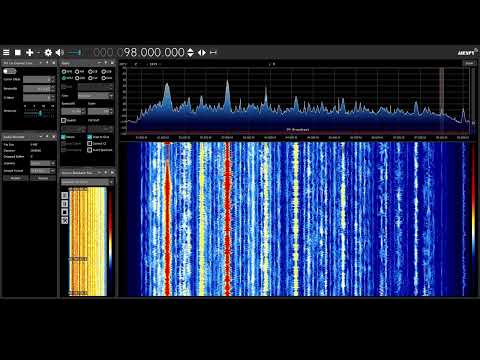Mute audio with the speaker icon

click(59, 53)
